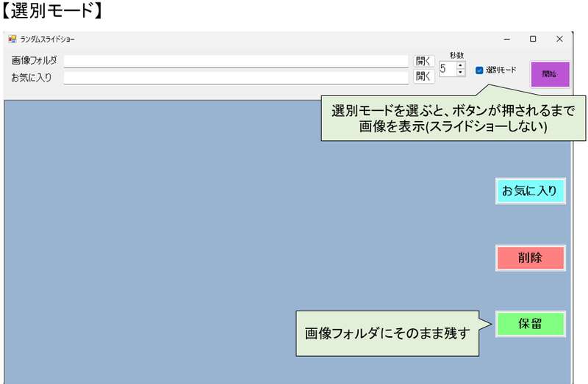Maximize the ランダムスライドショー window
The image size is (588, 384).
[x=533, y=39]
